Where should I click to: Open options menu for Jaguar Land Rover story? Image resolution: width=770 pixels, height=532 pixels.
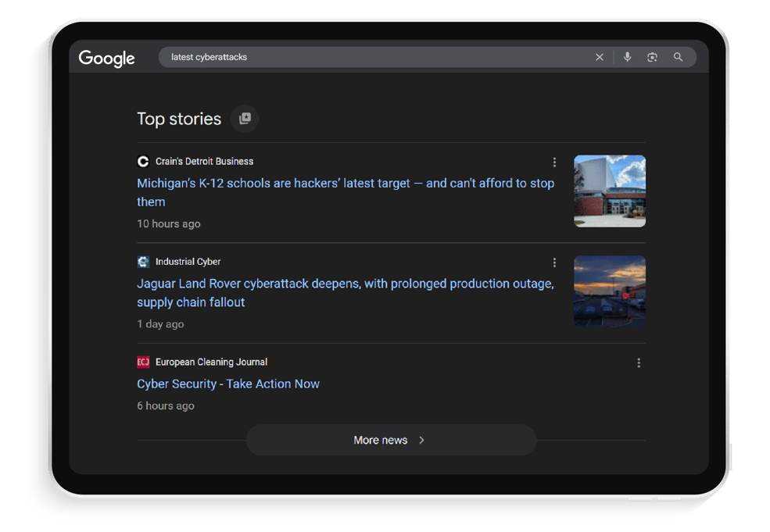[x=554, y=262]
